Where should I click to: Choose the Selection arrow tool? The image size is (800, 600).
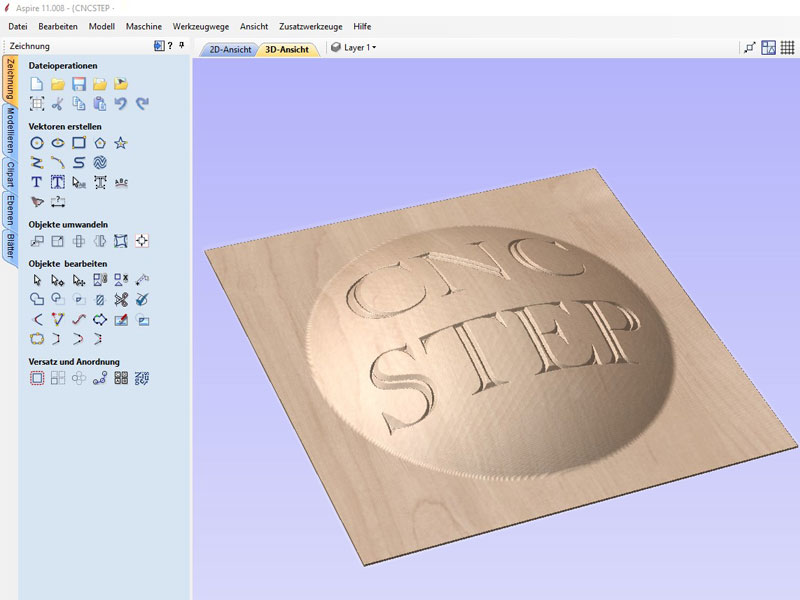[x=36, y=280]
